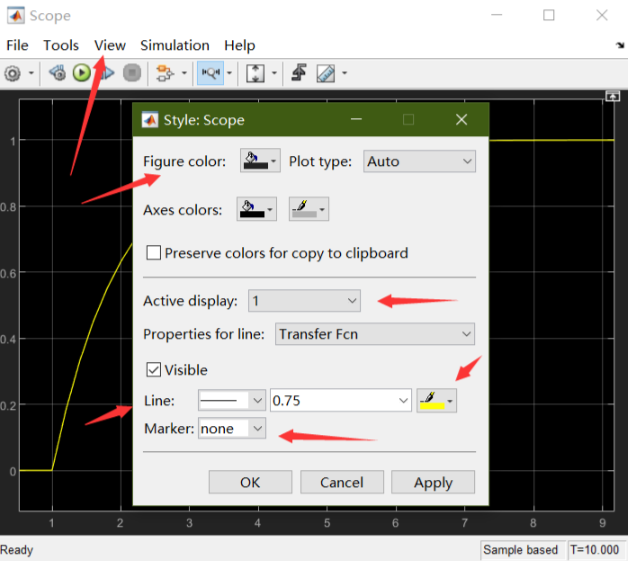This screenshot has width=628, height=561.
Task: Click the MATLAB icon in Style dialog title
Action: pos(150,119)
